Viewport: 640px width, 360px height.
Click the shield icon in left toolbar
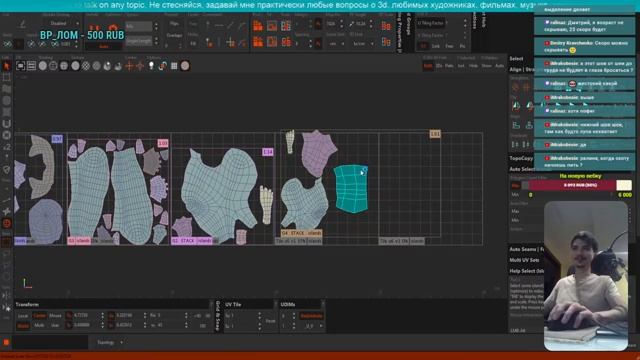pos(7,169)
